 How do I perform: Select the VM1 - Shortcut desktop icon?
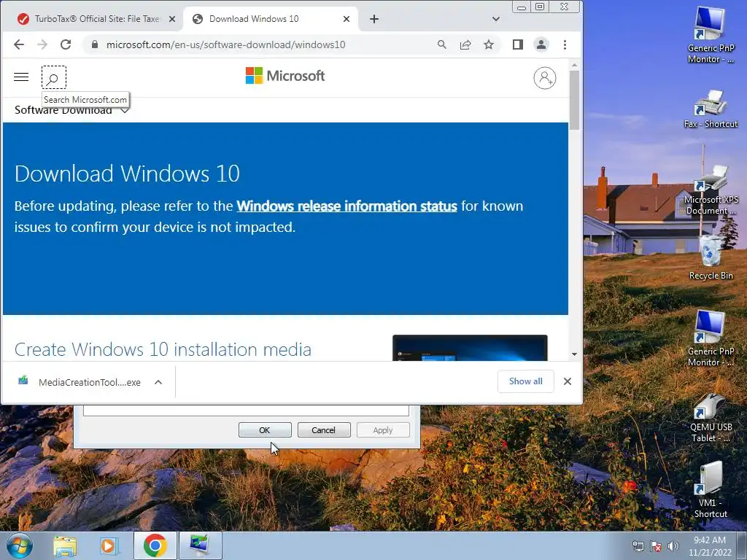tap(711, 491)
